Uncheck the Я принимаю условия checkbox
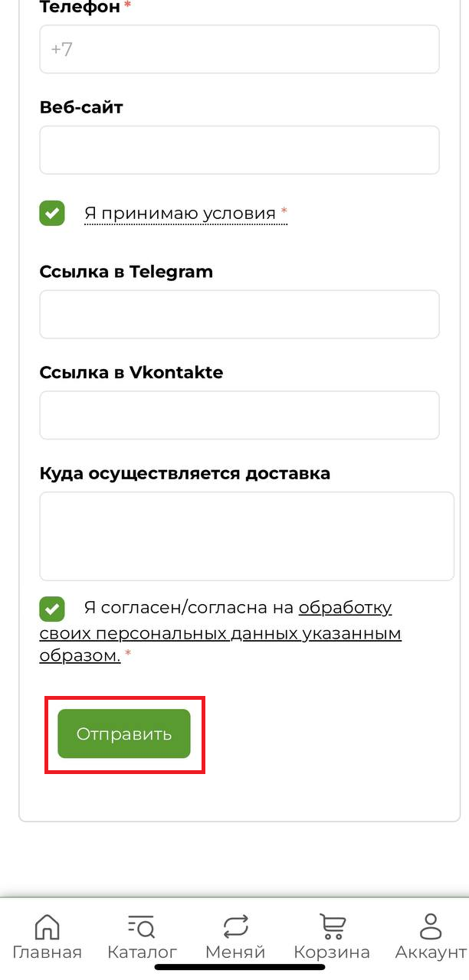This screenshot has height=980, width=469. (x=52, y=213)
